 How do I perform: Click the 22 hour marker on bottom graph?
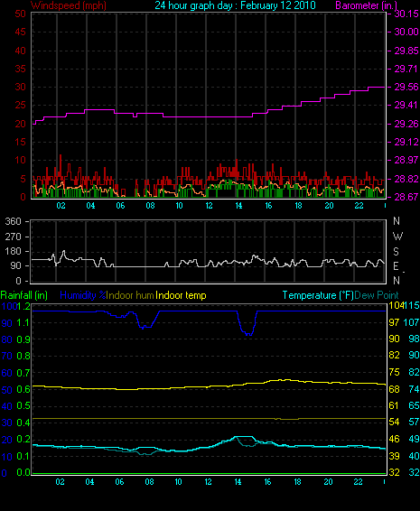(358, 482)
